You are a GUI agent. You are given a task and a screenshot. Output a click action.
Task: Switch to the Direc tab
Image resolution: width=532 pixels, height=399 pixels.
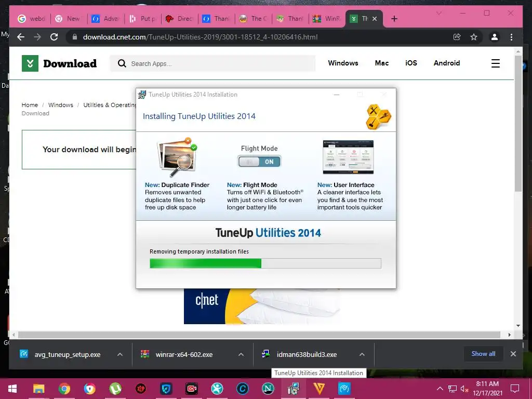(179, 19)
